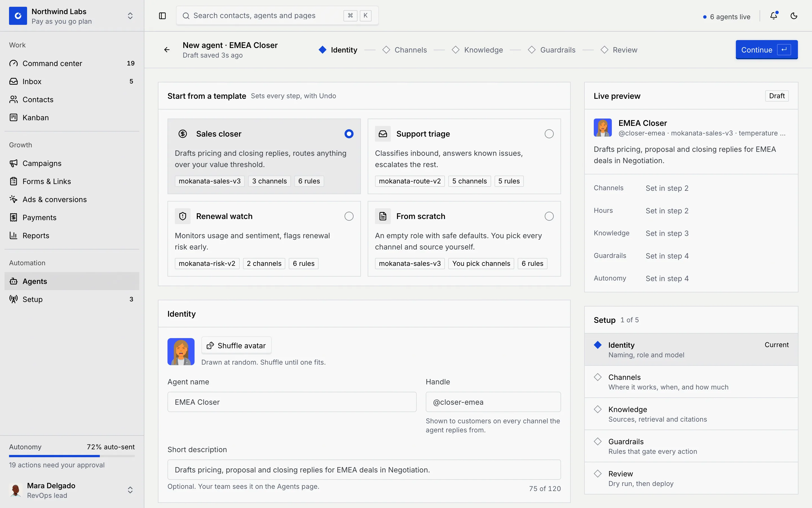Click the Support triage inbox icon

click(383, 134)
